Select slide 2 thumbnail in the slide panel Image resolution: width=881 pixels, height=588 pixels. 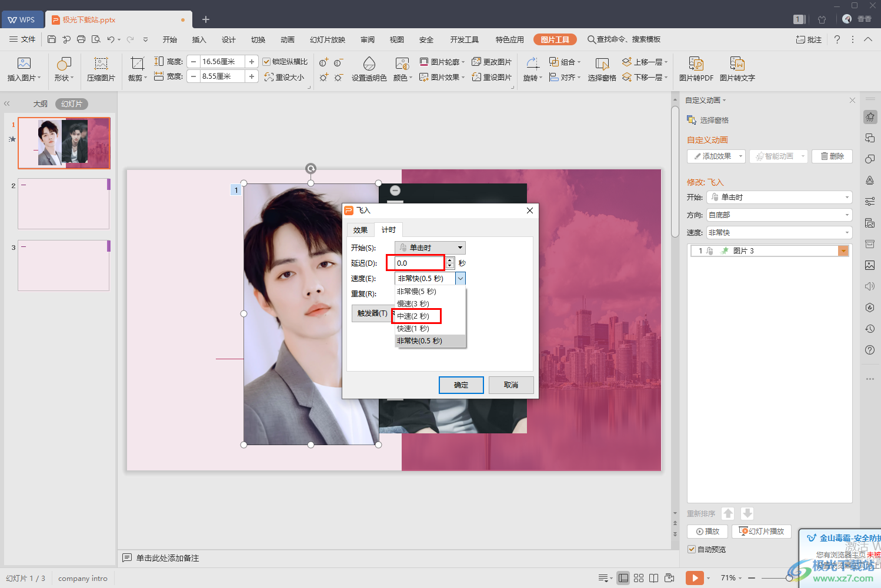point(64,203)
